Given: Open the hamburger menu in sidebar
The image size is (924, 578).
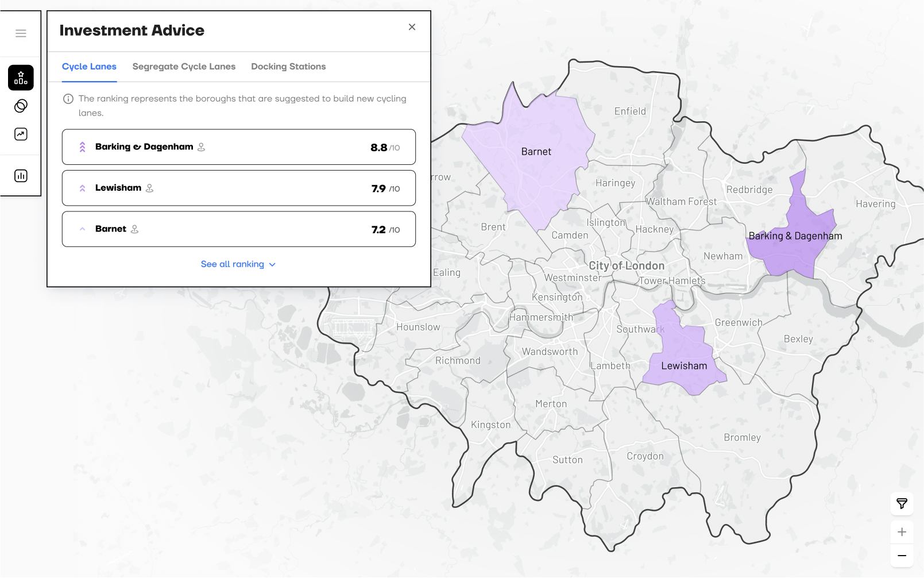Looking at the screenshot, I should [x=21, y=33].
